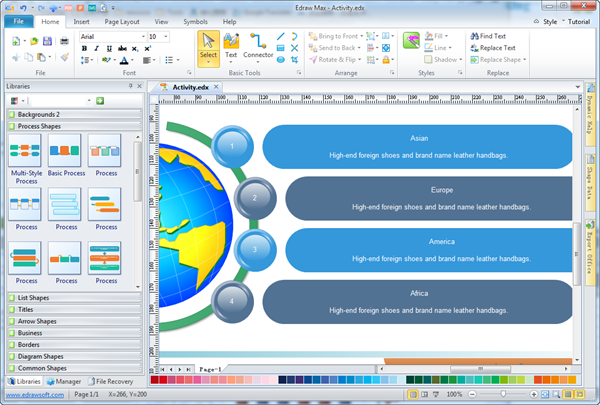Choose the Connector tool
This screenshot has width=600, height=405.
258,47
